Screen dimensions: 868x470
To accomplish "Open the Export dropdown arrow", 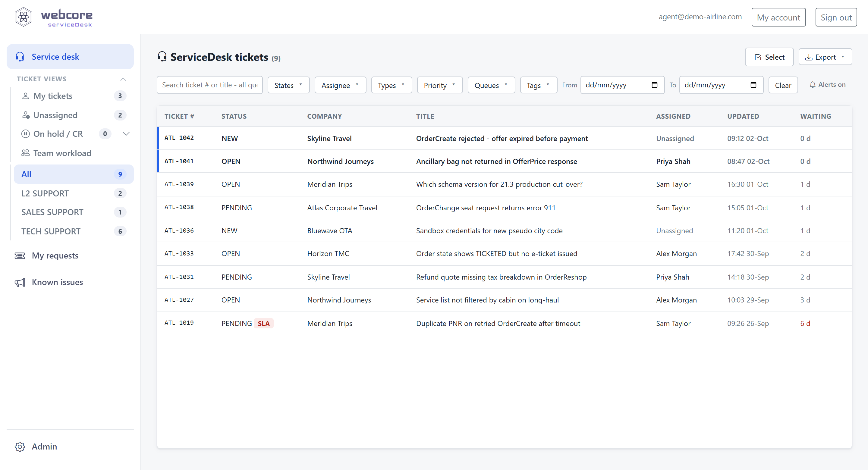I will coord(843,57).
